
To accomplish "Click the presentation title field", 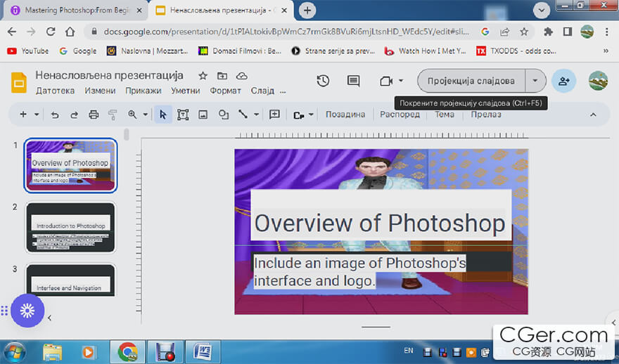I will click(x=109, y=75).
